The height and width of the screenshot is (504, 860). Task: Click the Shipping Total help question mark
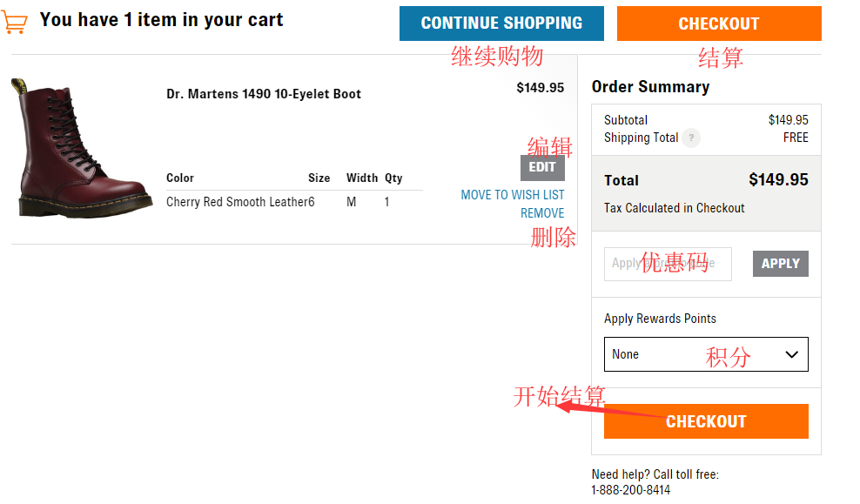[691, 138]
